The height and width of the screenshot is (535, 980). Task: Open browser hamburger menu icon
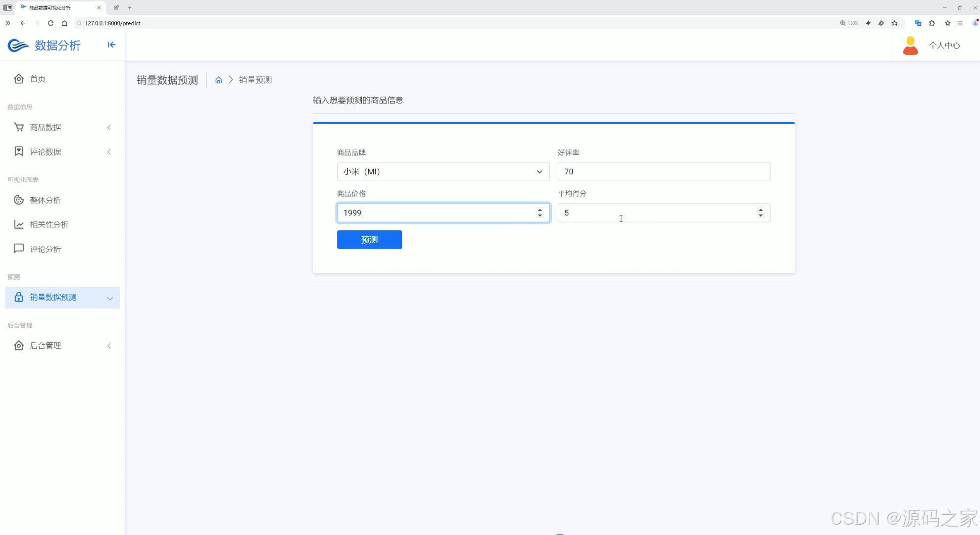coord(960,23)
